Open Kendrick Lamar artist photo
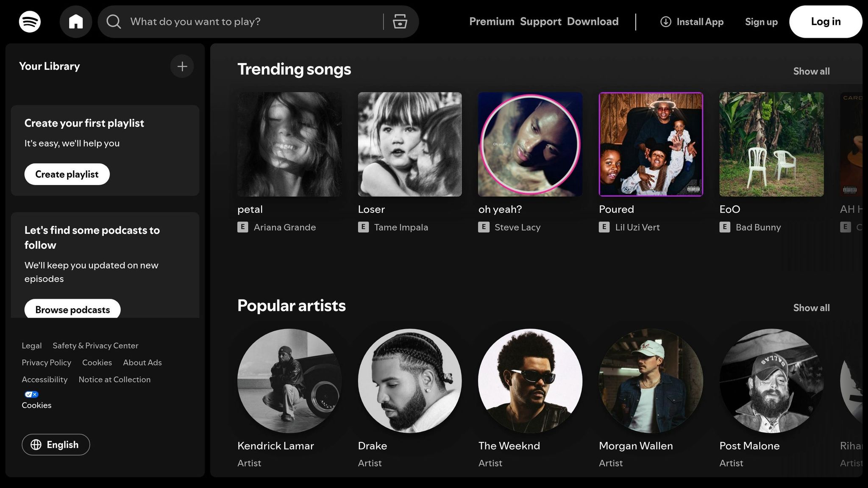 pos(289,381)
